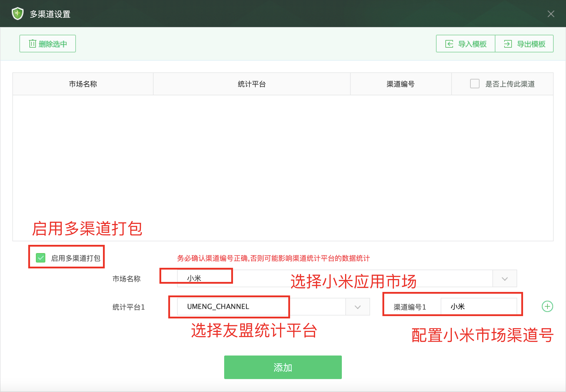Click the 导入模板 button
Viewport: 566px width, 392px height.
(x=466, y=44)
